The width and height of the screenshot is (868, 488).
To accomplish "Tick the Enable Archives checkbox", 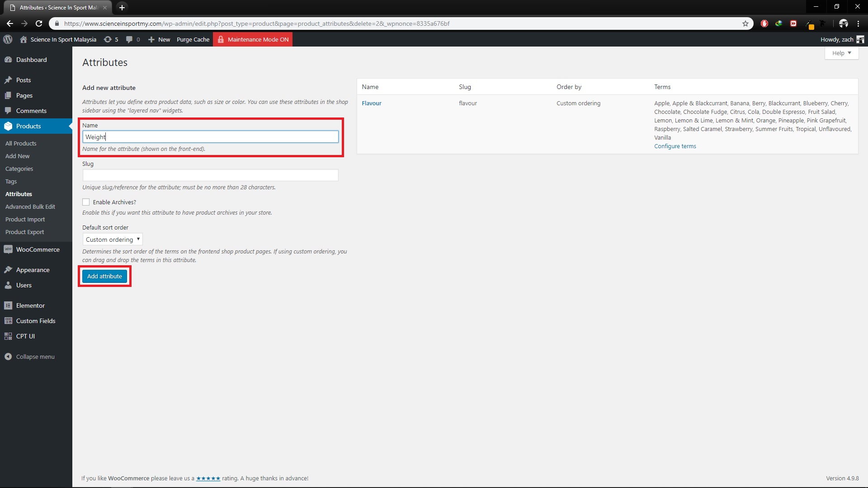I will click(x=86, y=202).
